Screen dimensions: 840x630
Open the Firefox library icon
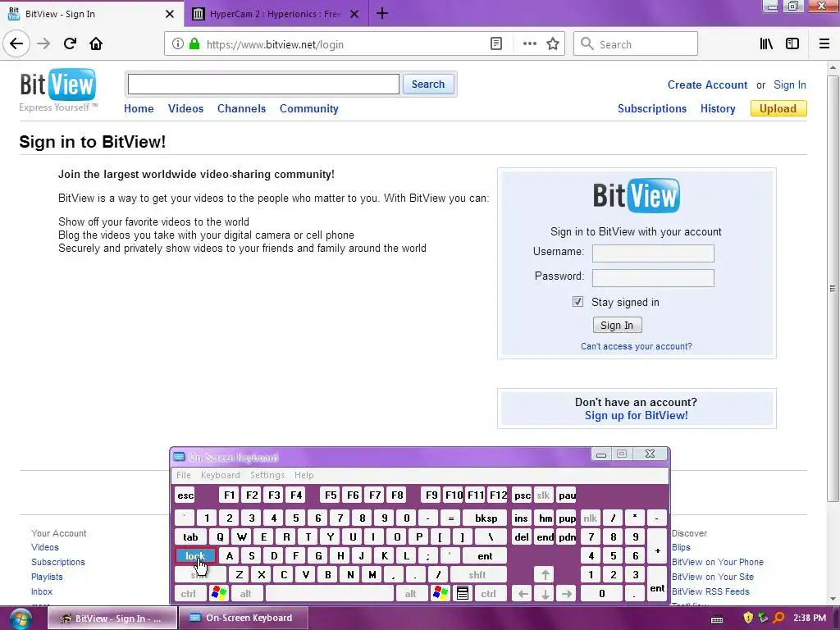click(x=766, y=44)
